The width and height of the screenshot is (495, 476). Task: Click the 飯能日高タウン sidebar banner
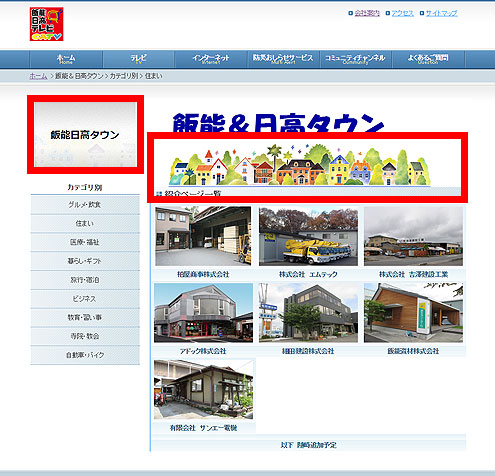pos(85,134)
